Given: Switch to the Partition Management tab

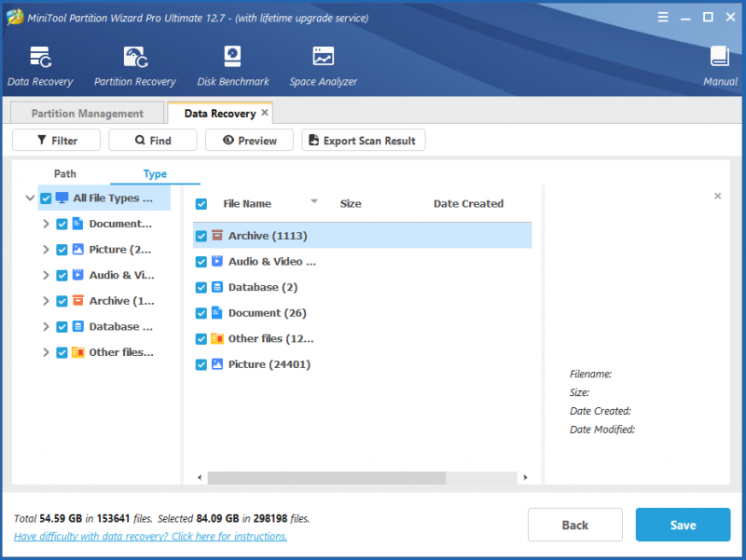Looking at the screenshot, I should pyautogui.click(x=87, y=113).
